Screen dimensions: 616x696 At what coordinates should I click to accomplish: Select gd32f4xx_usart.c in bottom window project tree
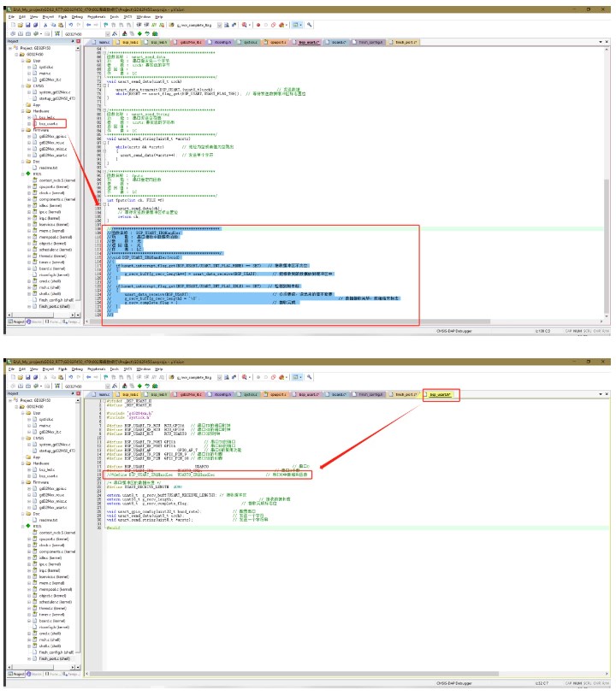coord(53,507)
